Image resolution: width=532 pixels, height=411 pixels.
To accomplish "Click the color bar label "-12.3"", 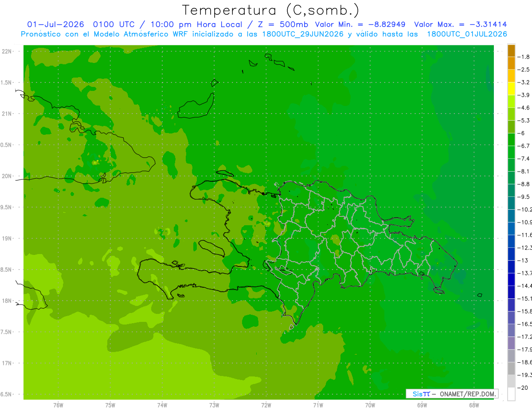I will (x=524, y=248).
